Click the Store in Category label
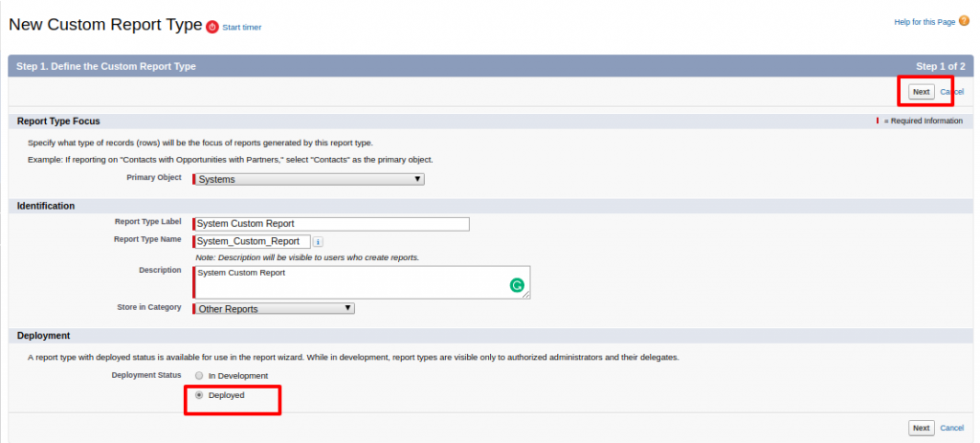This screenshot has width=980, height=443. (x=149, y=307)
